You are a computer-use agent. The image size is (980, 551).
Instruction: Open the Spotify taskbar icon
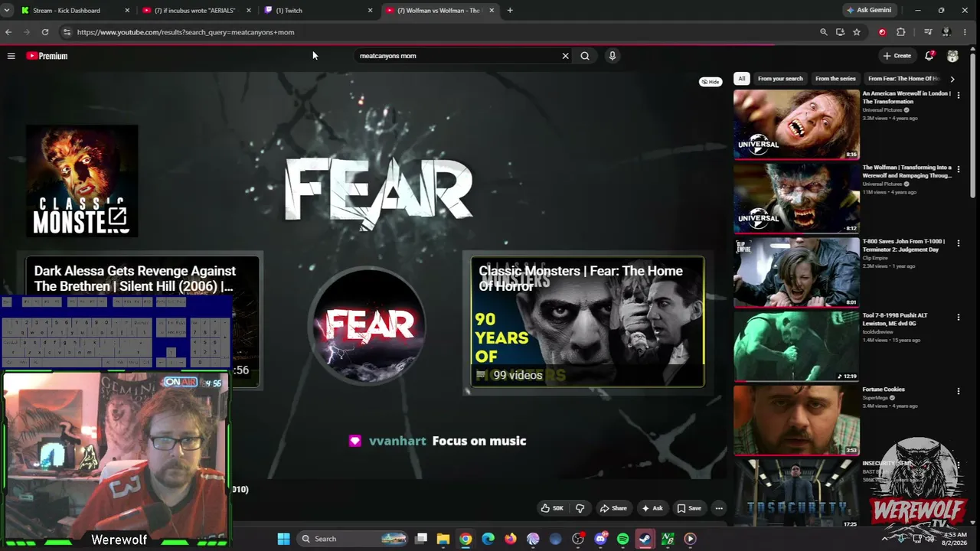(x=623, y=539)
